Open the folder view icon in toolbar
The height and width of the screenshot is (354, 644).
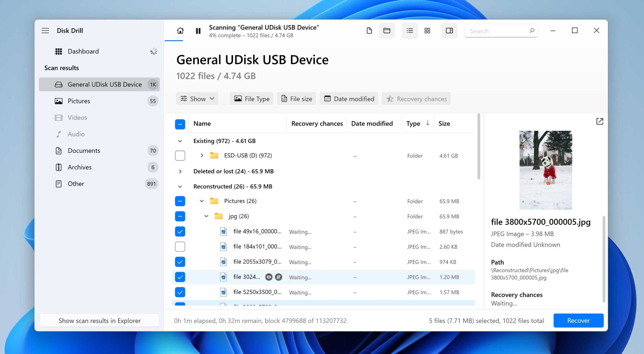pos(386,30)
